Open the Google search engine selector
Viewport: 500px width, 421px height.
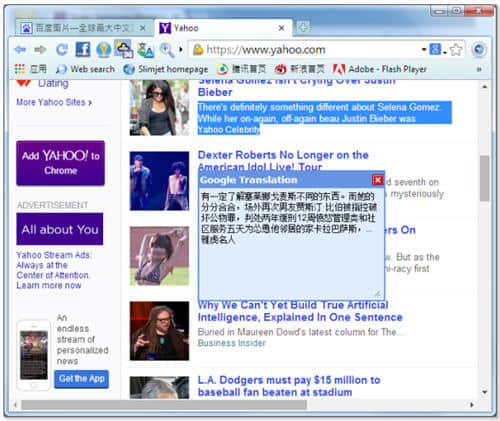point(438,50)
